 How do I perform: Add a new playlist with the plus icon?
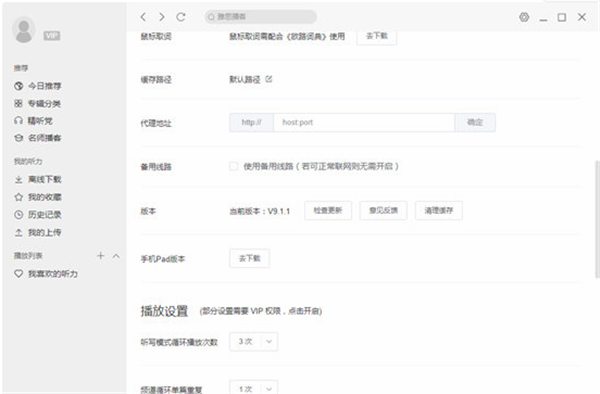101,256
